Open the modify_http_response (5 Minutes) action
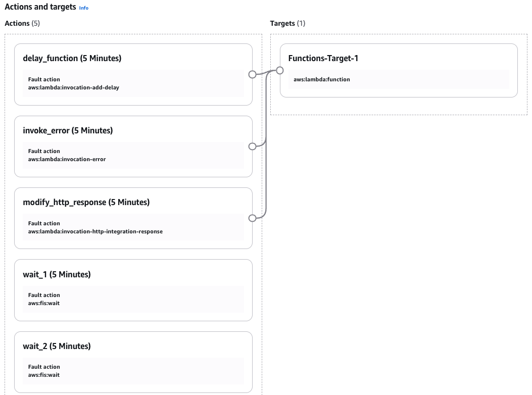This screenshot has width=532, height=395. point(86,203)
